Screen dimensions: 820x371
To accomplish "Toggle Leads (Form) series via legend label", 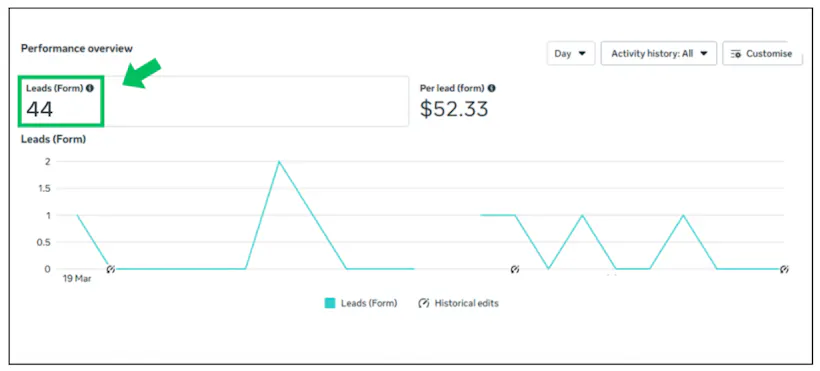I will (x=369, y=303).
